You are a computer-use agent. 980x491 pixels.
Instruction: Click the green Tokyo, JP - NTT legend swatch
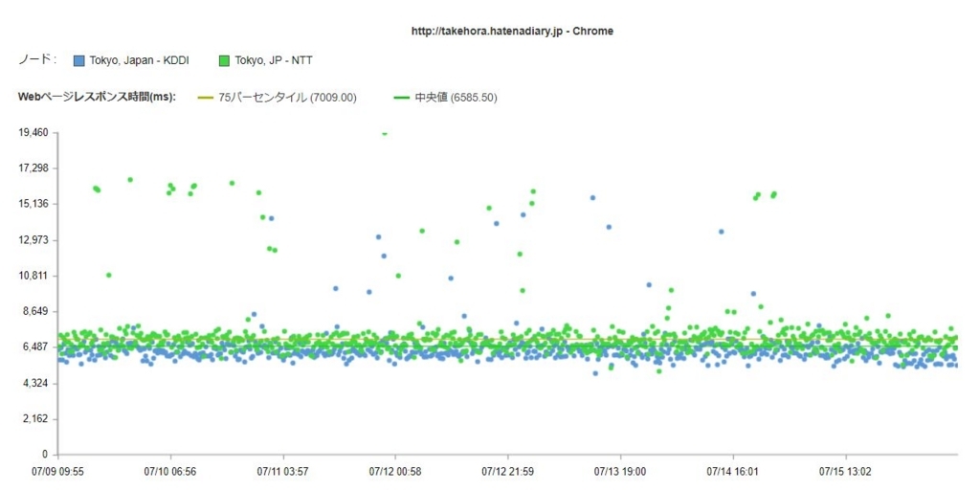point(224,60)
